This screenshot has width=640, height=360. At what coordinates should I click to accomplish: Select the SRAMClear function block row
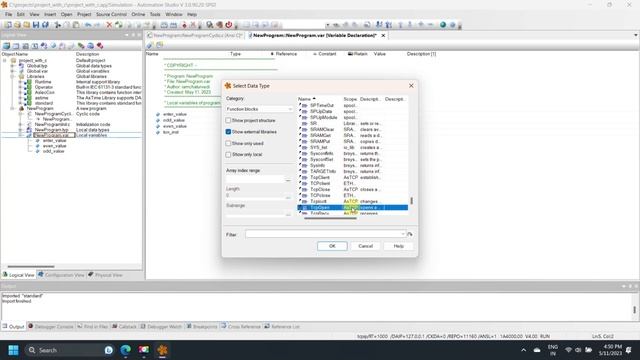[x=353, y=129]
